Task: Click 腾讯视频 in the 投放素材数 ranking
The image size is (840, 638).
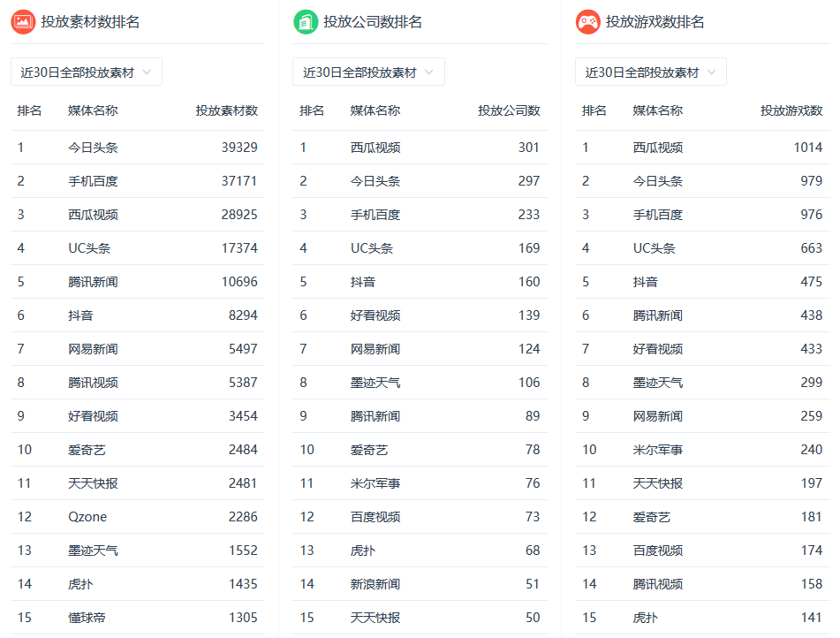Action: pos(93,383)
